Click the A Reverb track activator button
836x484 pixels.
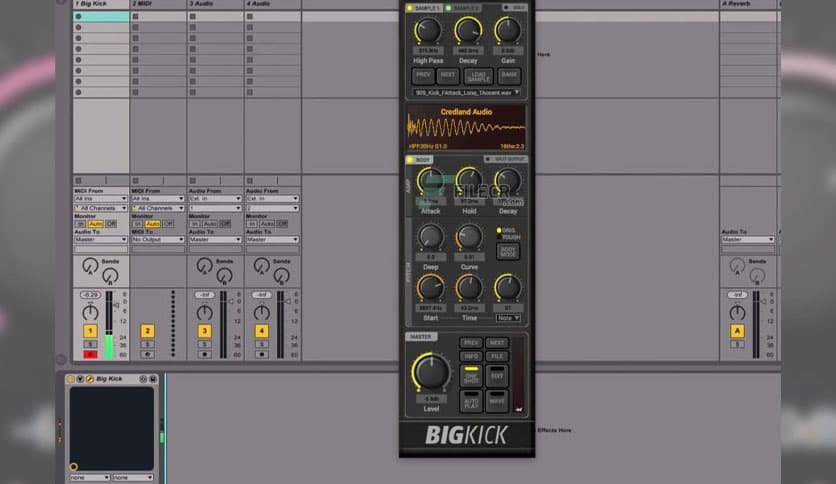[x=737, y=331]
